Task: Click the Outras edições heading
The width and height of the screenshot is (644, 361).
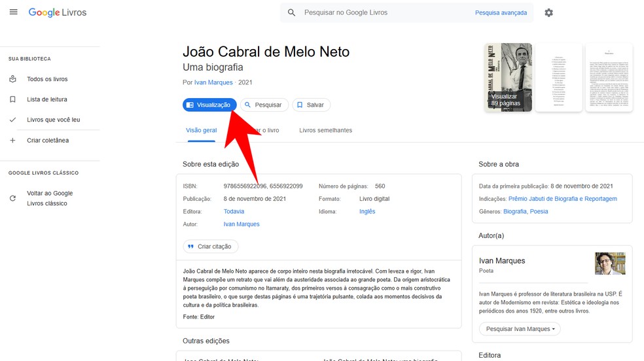Action: [206, 341]
